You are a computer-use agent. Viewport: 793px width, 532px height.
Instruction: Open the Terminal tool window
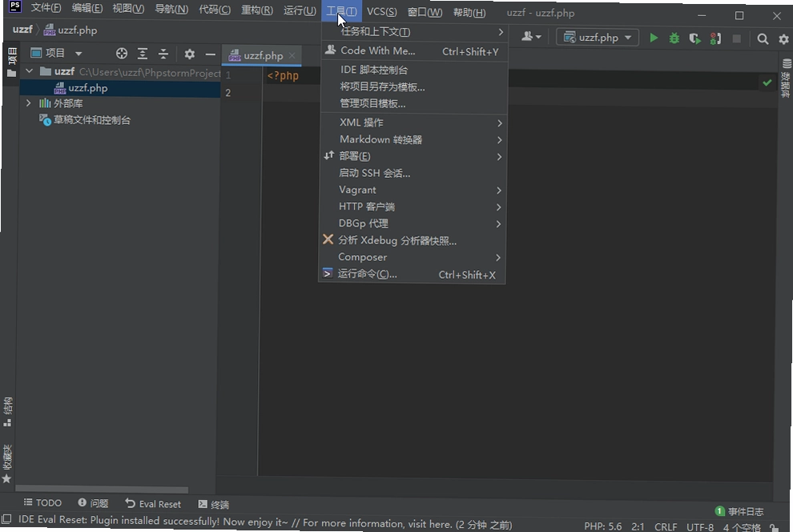coord(213,504)
